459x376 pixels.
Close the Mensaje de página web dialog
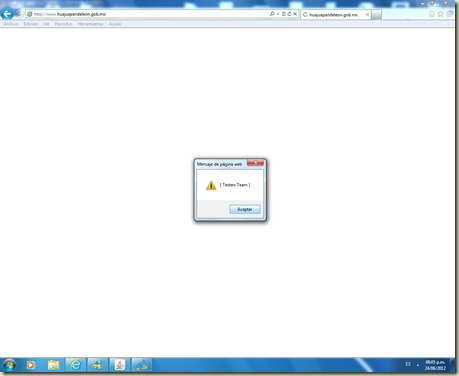pos(255,163)
